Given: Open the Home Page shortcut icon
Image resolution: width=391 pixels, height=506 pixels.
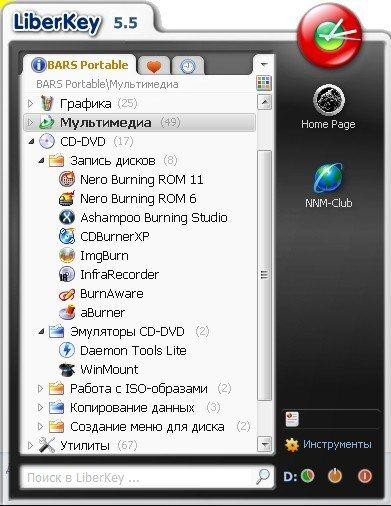Looking at the screenshot, I should click(329, 100).
